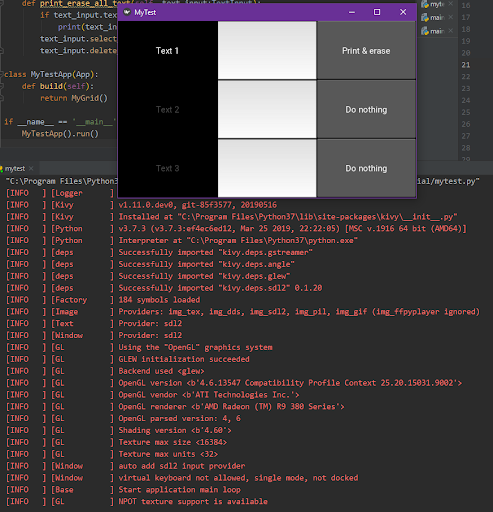Click the Shading version 4.60 log line

[119, 430]
